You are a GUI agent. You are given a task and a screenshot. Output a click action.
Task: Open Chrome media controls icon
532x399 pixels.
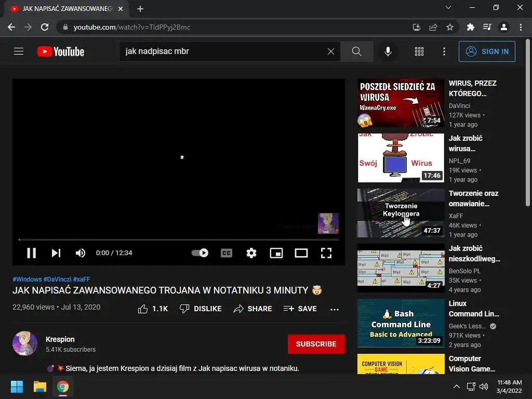point(487,27)
